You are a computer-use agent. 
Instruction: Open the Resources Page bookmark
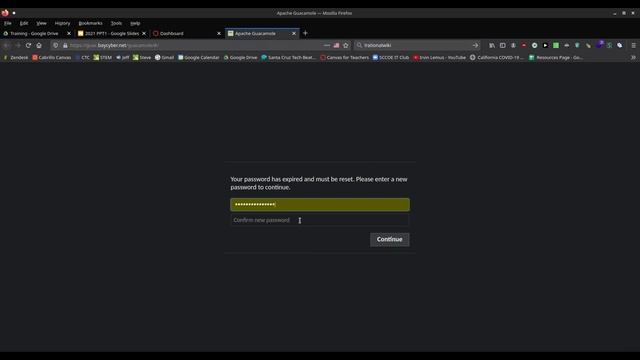coord(556,58)
